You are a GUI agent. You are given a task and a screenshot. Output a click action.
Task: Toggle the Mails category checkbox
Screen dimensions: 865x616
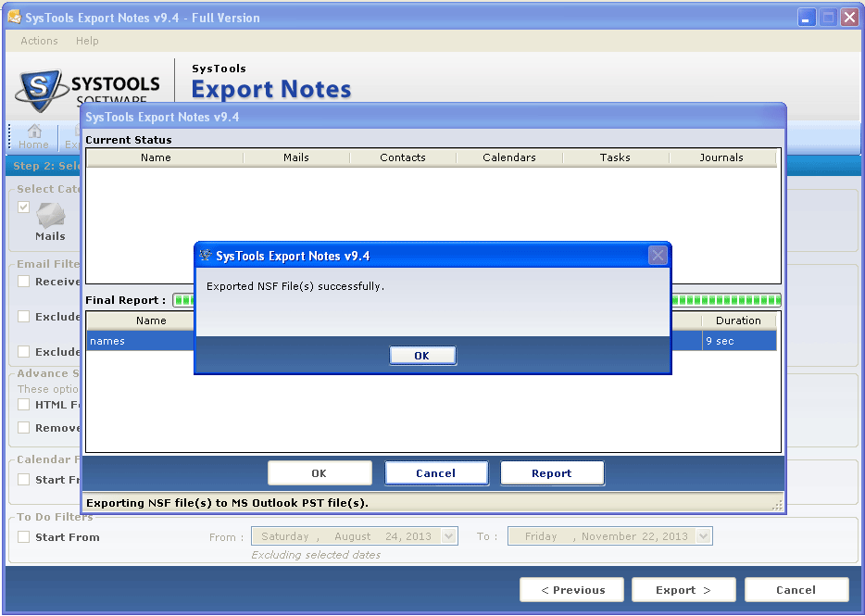click(24, 207)
